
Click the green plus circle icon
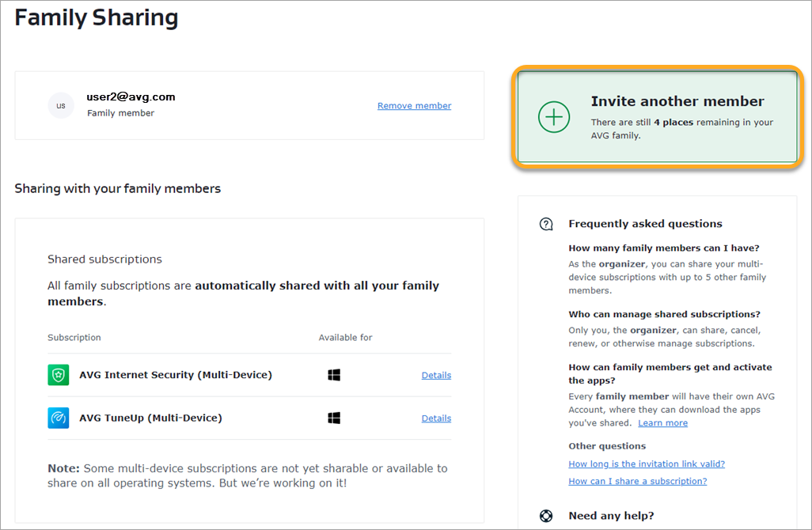[x=554, y=117]
